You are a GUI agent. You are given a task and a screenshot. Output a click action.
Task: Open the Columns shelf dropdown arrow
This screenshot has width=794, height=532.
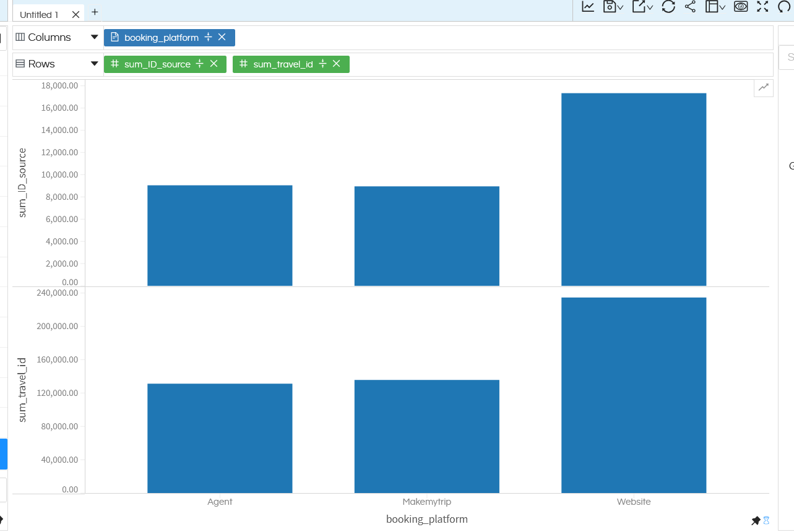click(95, 37)
